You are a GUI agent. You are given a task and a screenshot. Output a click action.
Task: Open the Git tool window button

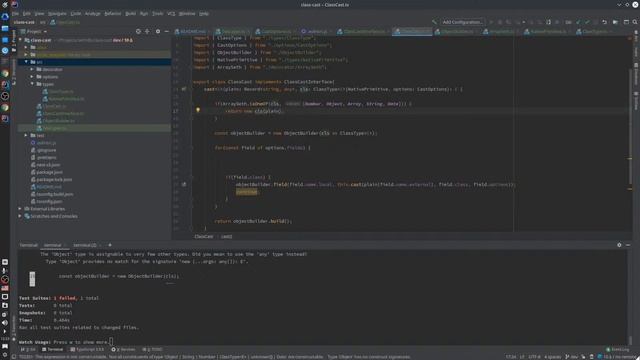tap(28, 350)
